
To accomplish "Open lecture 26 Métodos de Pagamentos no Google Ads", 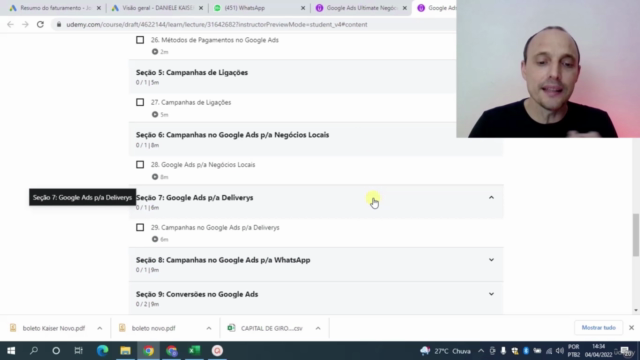I will tap(215, 40).
